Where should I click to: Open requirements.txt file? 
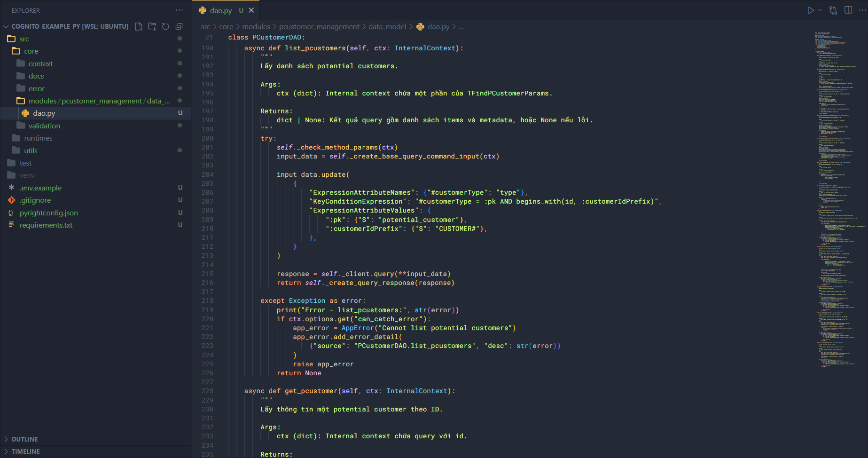(x=46, y=225)
